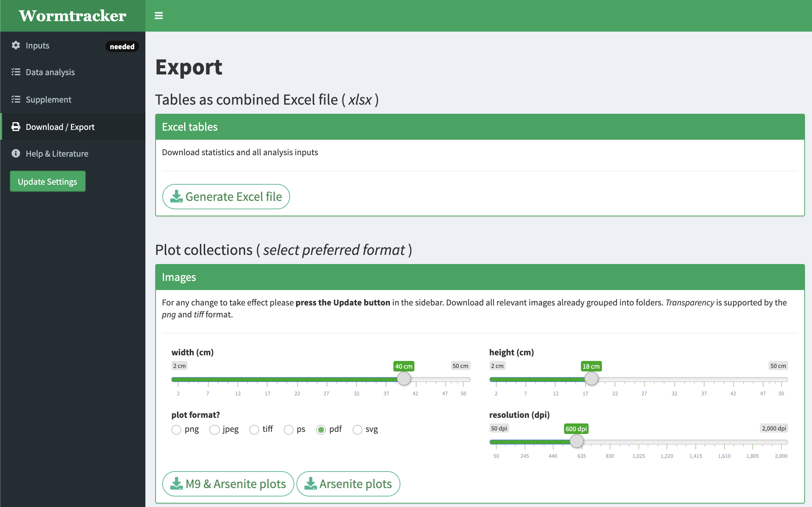Click the resolution slider handle at 600 dpi

click(x=576, y=441)
